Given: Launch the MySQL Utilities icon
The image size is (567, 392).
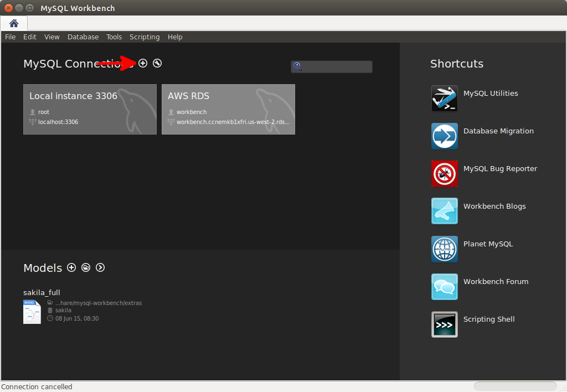Looking at the screenshot, I should click(445, 99).
